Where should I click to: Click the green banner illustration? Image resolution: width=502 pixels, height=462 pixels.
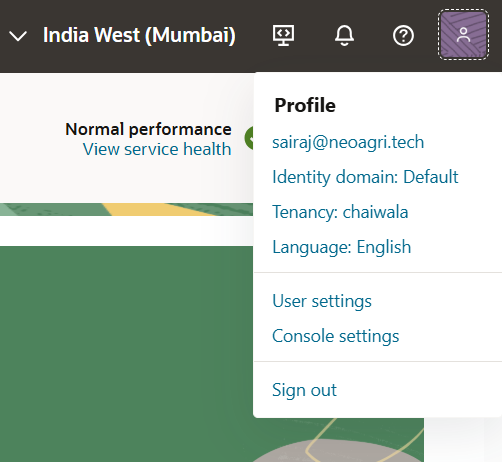[127, 353]
